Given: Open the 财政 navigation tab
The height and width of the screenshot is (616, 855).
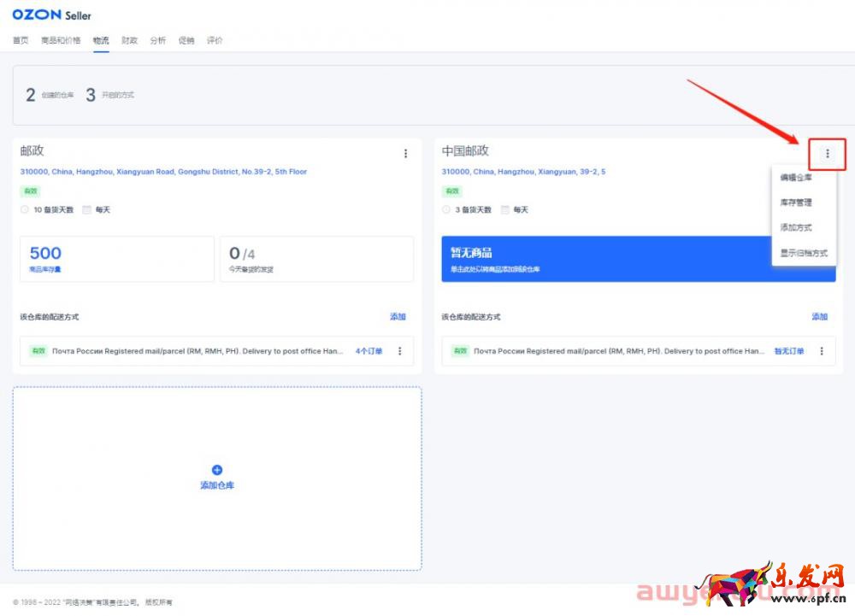Looking at the screenshot, I should pyautogui.click(x=129, y=40).
